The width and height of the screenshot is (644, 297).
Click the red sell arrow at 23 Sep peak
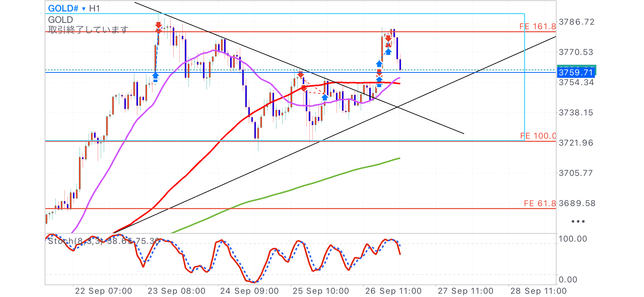158,25
